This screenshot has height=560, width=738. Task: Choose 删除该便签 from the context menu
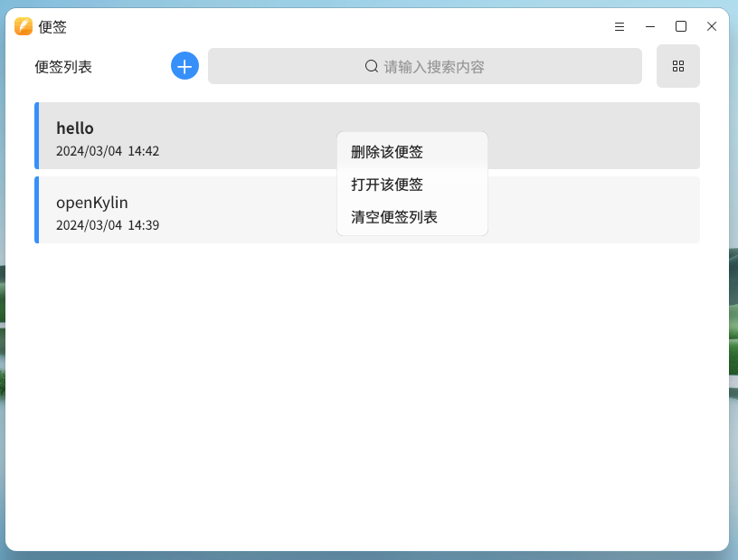point(387,152)
